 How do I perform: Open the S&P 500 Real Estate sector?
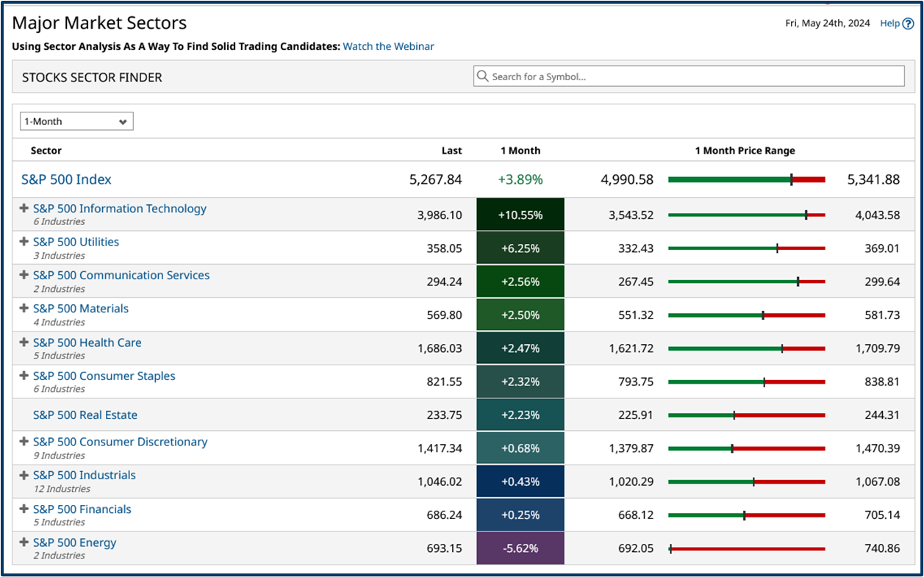pyautogui.click(x=85, y=415)
